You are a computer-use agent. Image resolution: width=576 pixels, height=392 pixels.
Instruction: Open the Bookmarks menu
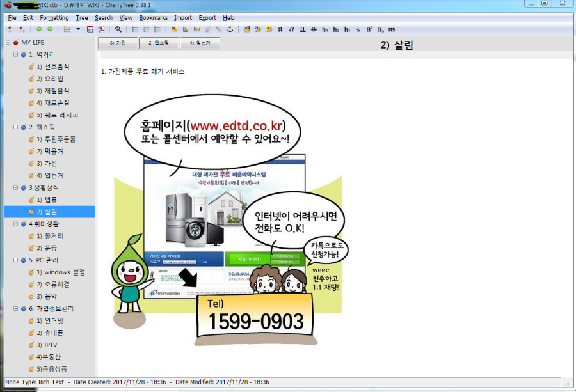click(153, 18)
